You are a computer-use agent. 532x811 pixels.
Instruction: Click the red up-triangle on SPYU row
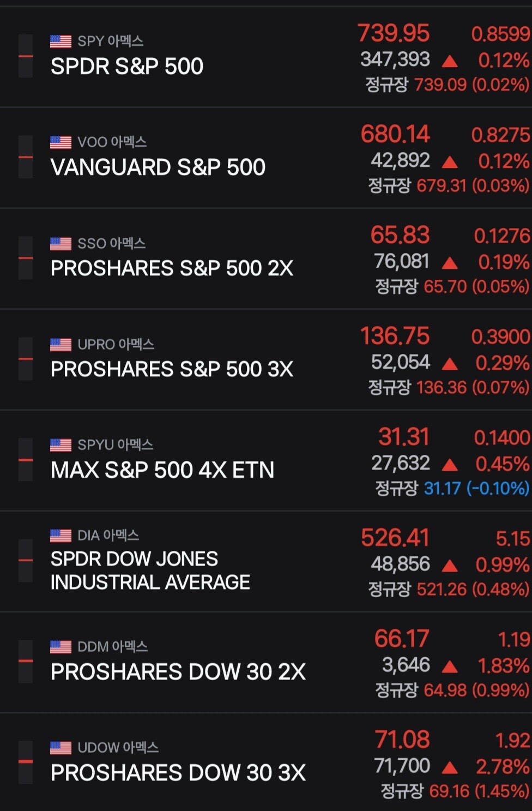click(x=450, y=465)
